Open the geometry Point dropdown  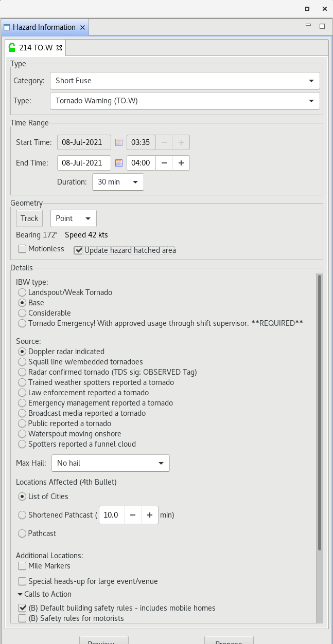point(74,218)
